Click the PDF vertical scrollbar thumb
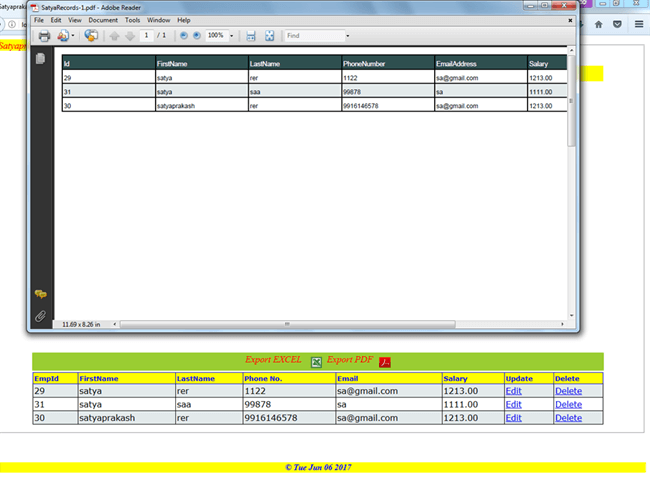 pos(571,101)
